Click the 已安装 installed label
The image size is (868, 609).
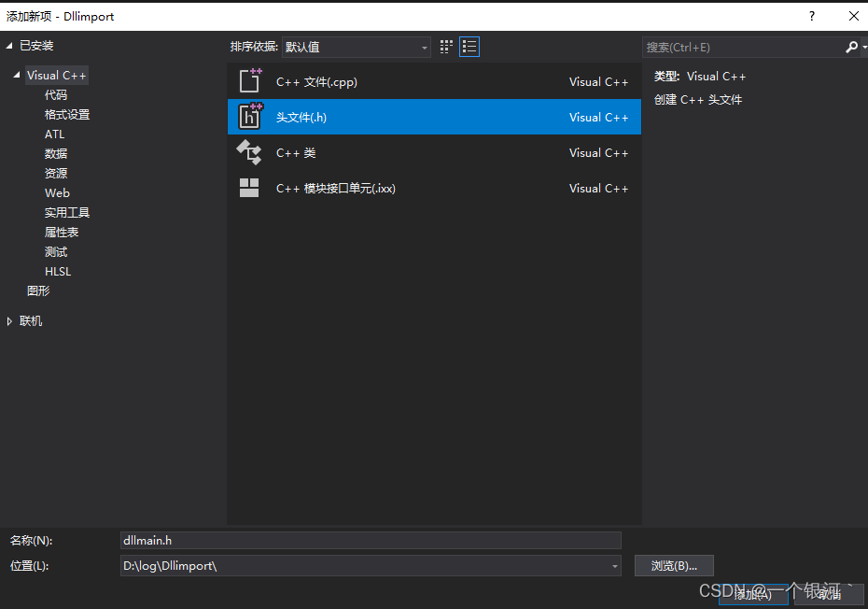click(x=36, y=46)
